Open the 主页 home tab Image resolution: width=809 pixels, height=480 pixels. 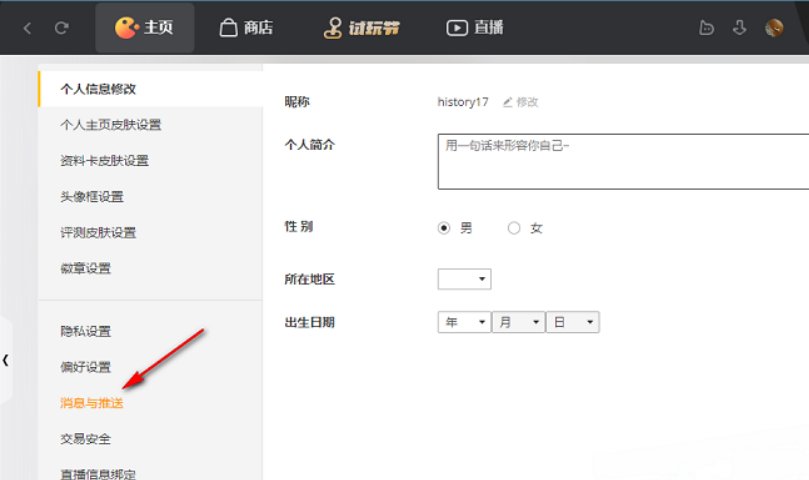pyautogui.click(x=144, y=28)
